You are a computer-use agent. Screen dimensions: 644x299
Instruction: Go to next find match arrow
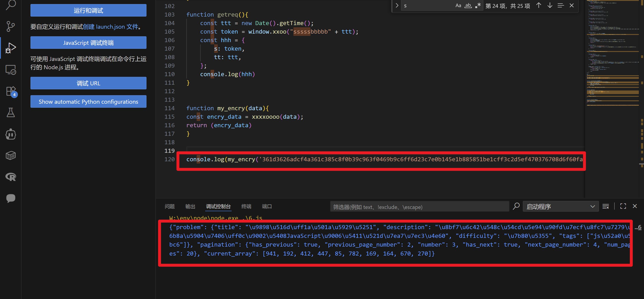(x=549, y=6)
